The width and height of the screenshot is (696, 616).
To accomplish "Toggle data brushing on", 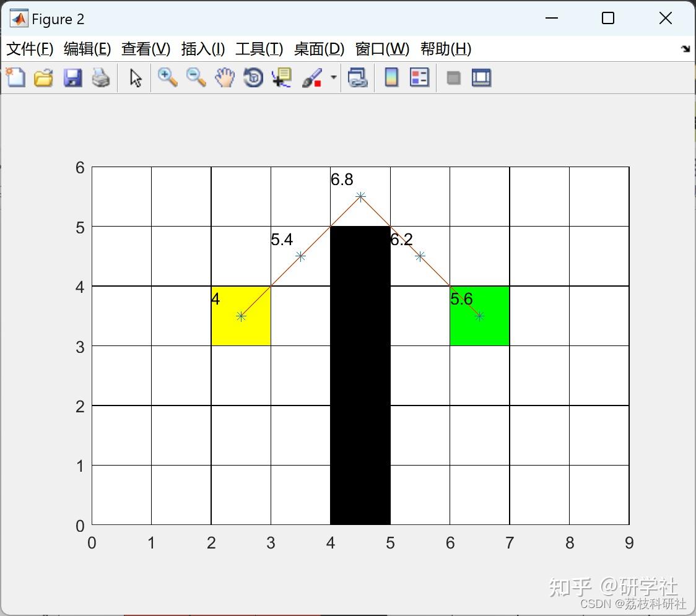I will [x=311, y=77].
